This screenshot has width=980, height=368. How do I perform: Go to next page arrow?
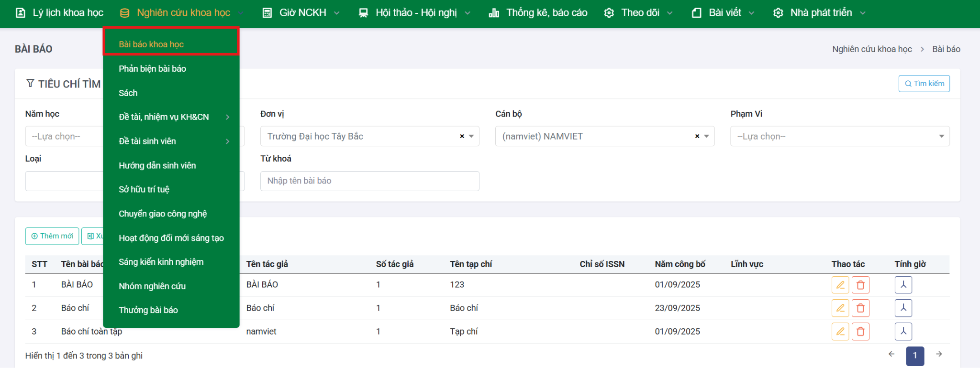pyautogui.click(x=939, y=354)
